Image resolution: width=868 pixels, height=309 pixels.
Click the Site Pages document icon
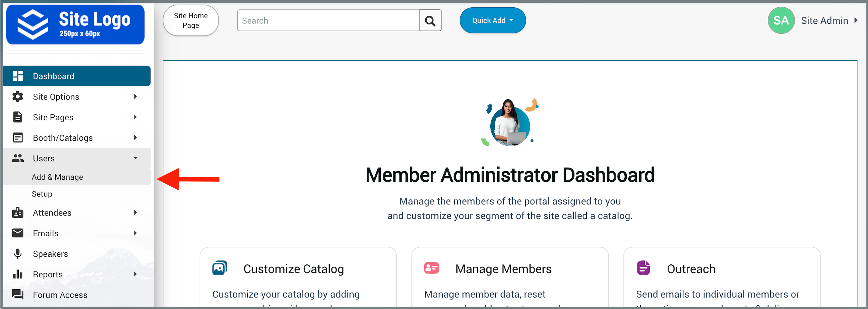(x=17, y=117)
